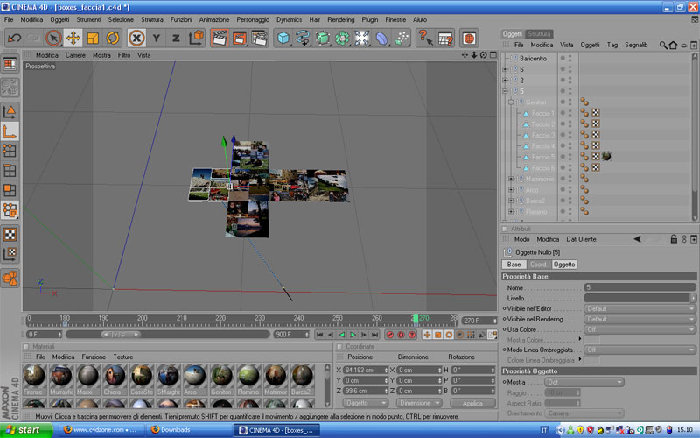Expand the Mammone group in tree

(511, 179)
